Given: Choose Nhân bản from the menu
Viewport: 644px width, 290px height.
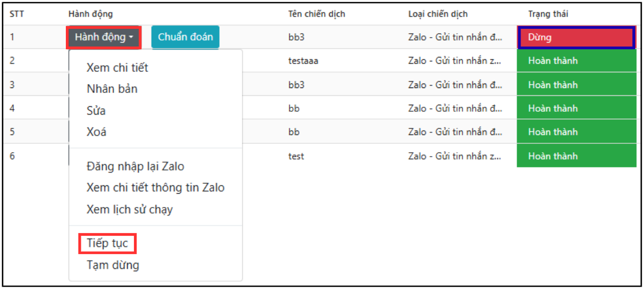Looking at the screenshot, I should pyautogui.click(x=112, y=89).
